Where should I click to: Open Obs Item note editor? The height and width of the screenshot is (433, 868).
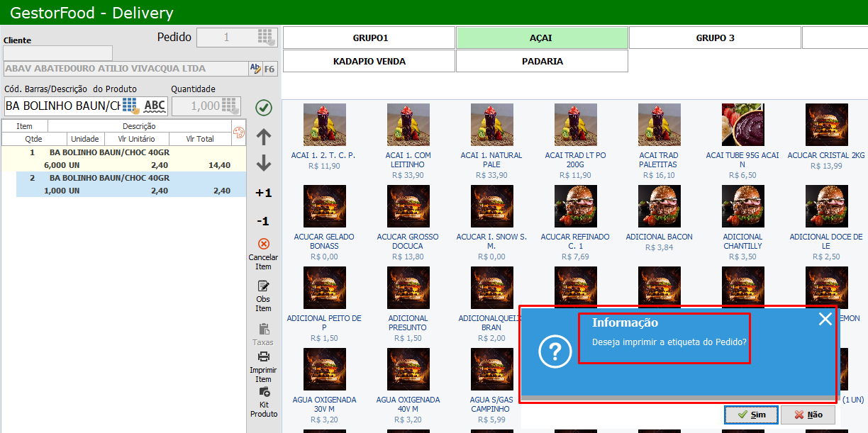tap(263, 286)
